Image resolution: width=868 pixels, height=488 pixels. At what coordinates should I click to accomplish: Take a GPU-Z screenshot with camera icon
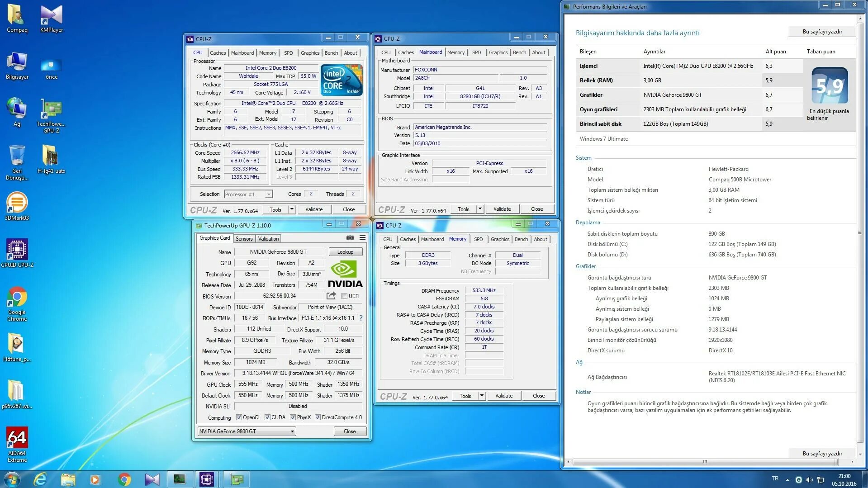point(350,237)
